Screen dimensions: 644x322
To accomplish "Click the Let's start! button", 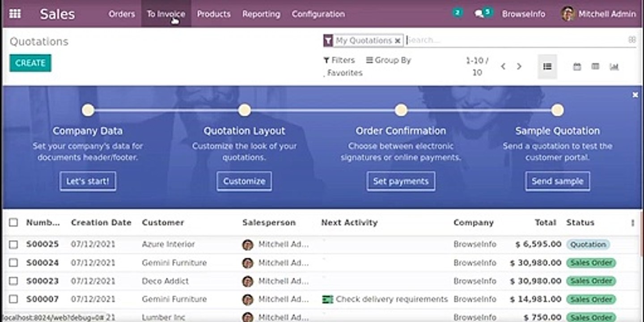I will [88, 181].
